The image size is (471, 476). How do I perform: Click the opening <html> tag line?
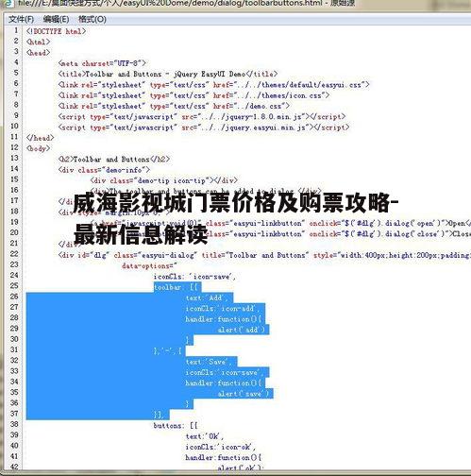pos(38,42)
